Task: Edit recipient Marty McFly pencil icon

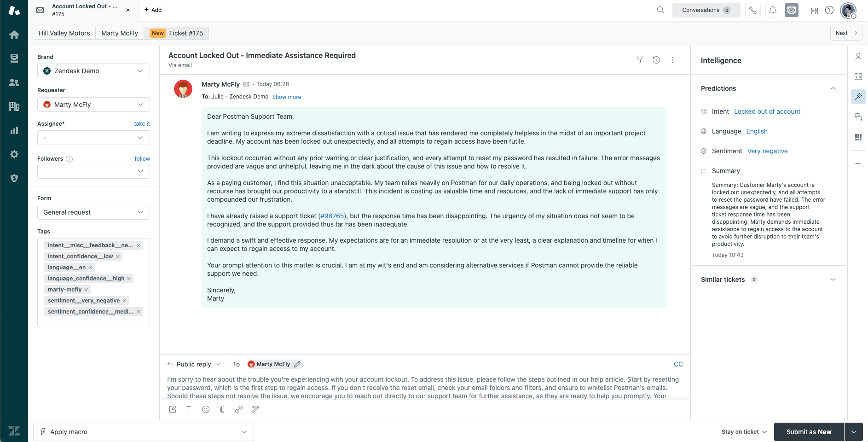Action: pos(297,364)
